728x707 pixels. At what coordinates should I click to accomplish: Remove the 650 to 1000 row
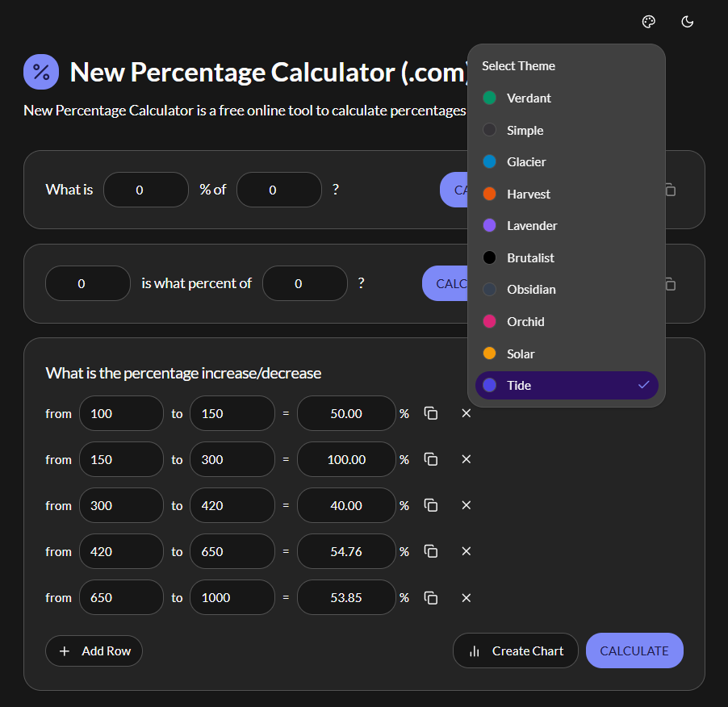tap(466, 597)
